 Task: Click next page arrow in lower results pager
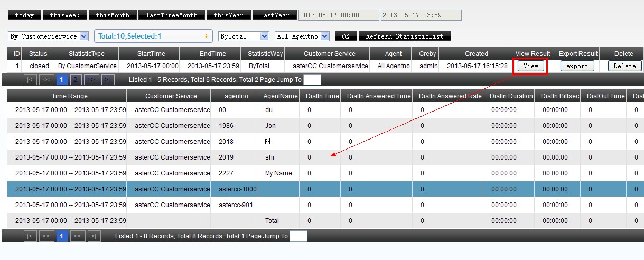point(78,236)
